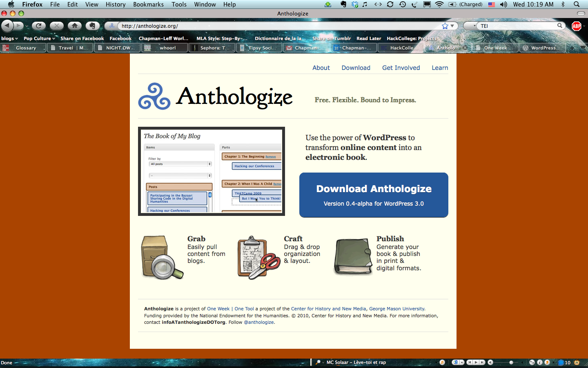Expand the blogs bookmarks folder

click(9, 38)
